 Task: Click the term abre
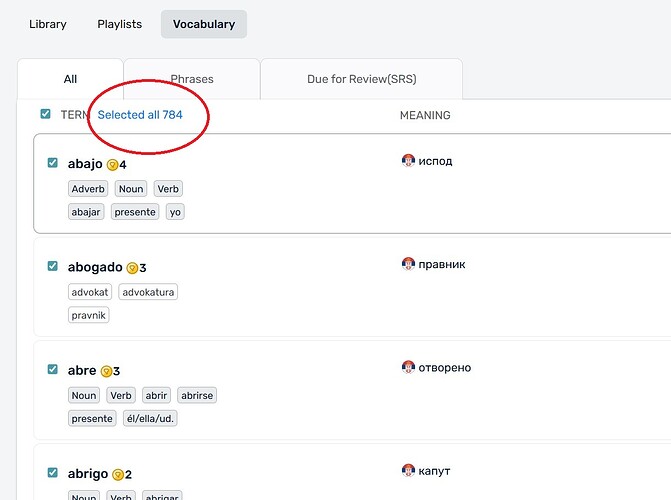pyautogui.click(x=82, y=370)
